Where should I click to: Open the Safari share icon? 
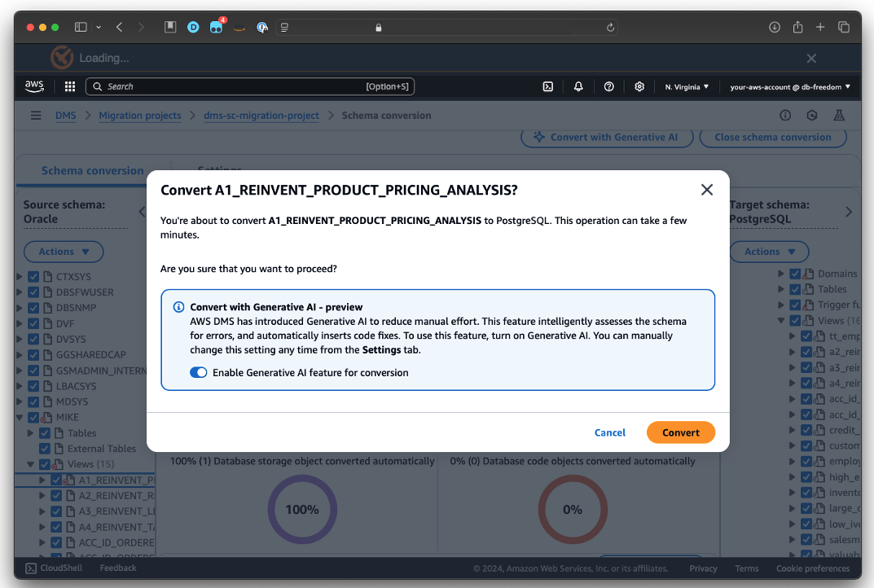797,27
